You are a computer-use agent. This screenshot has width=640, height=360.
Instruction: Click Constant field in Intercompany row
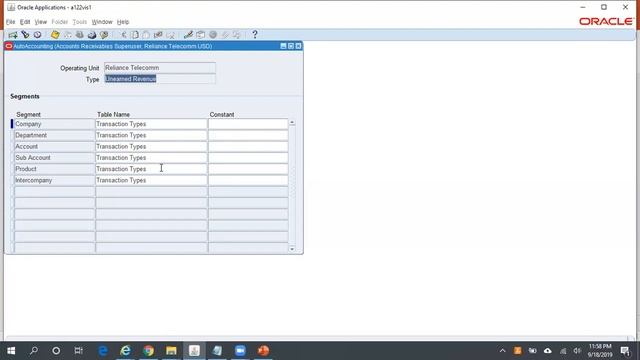[x=248, y=180]
